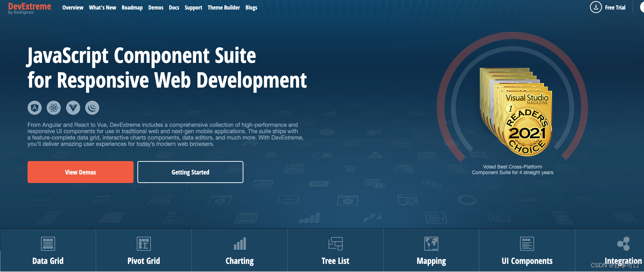
Task: Select the React framework icon
Action: click(54, 108)
